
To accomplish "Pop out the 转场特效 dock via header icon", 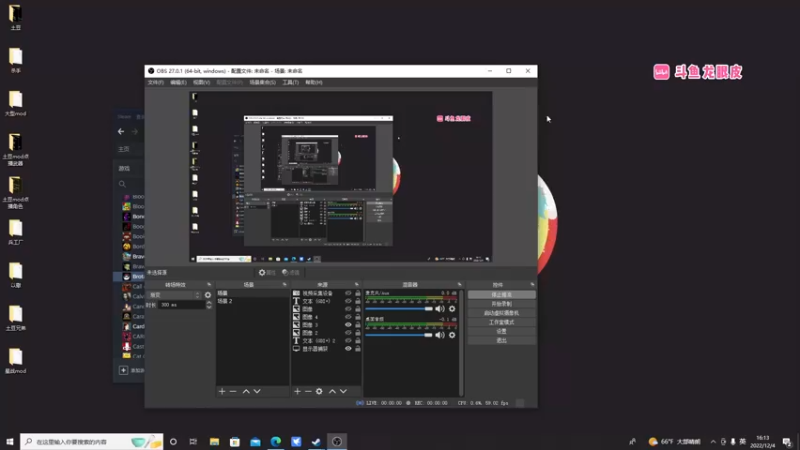I will tap(209, 285).
